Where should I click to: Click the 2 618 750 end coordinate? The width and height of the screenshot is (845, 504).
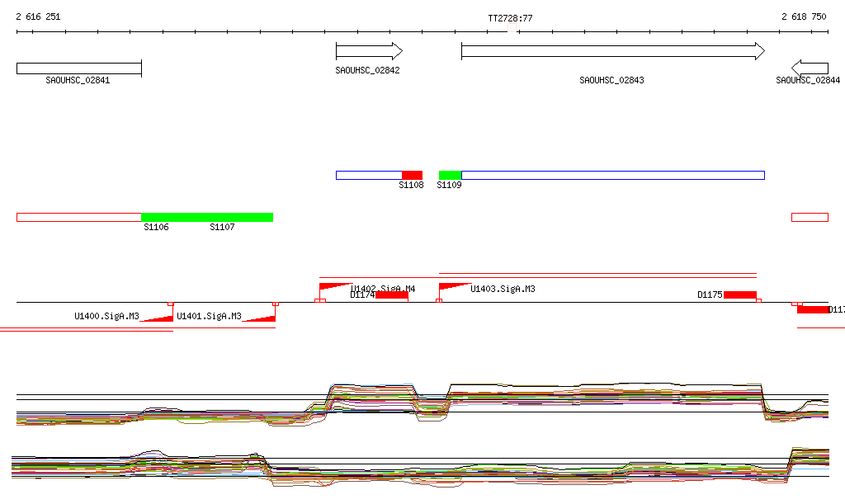coord(804,16)
